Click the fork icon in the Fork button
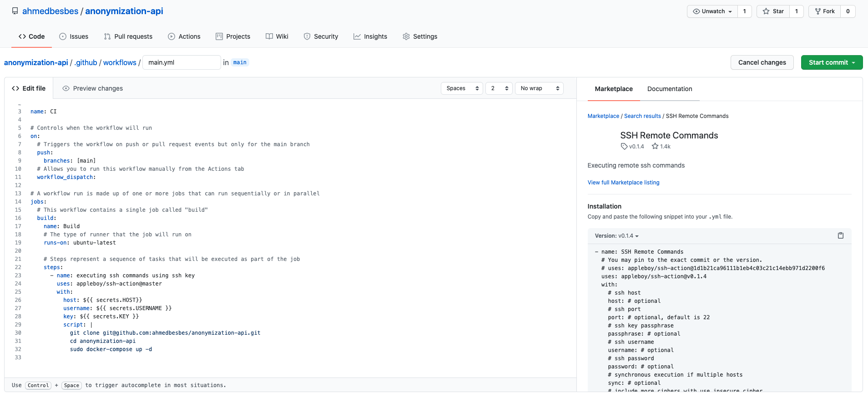 tap(818, 11)
